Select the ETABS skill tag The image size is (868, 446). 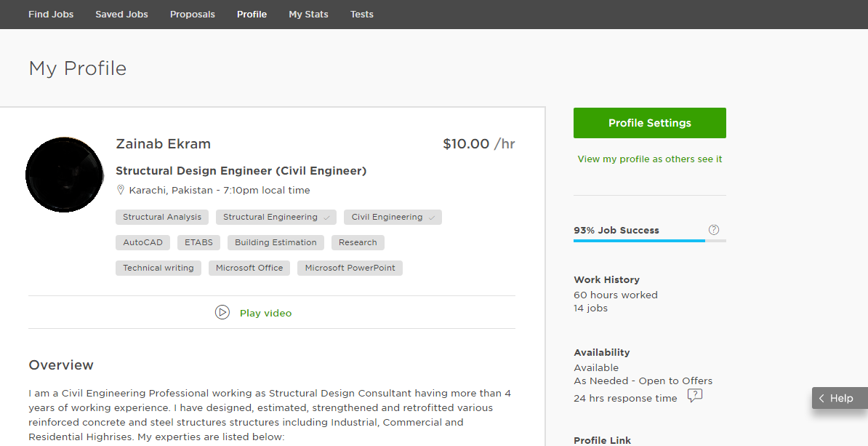(198, 242)
